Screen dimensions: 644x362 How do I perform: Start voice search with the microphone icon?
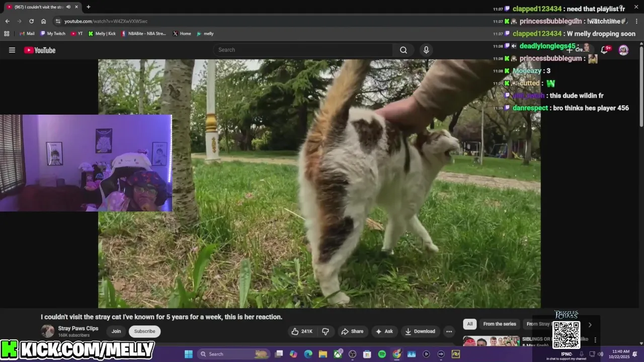[x=426, y=50]
